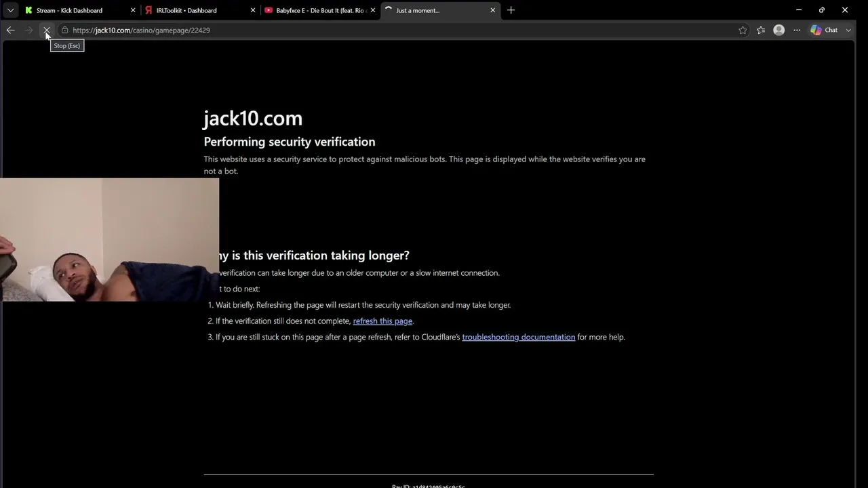868x488 pixels.
Task: Click the jack10.com address bar URL
Action: (x=141, y=30)
